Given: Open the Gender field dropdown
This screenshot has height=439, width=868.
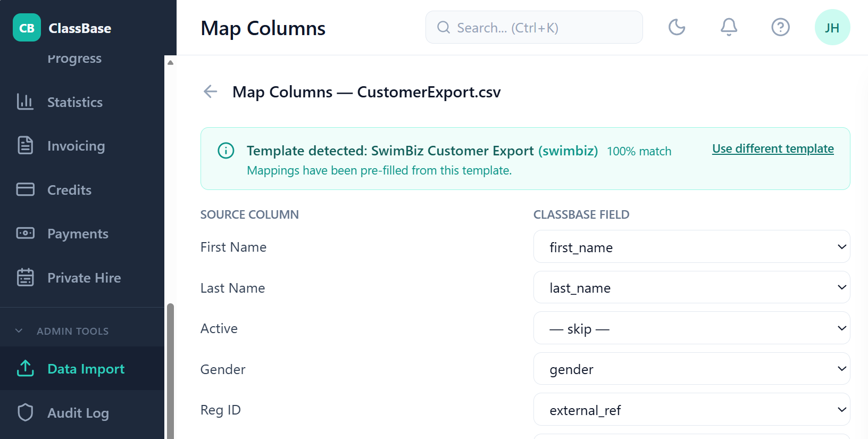Looking at the screenshot, I should [x=691, y=369].
